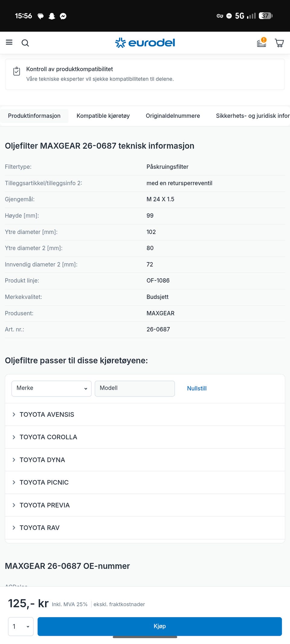
Task: Open the quantity selector dropdown
Action: (21, 626)
